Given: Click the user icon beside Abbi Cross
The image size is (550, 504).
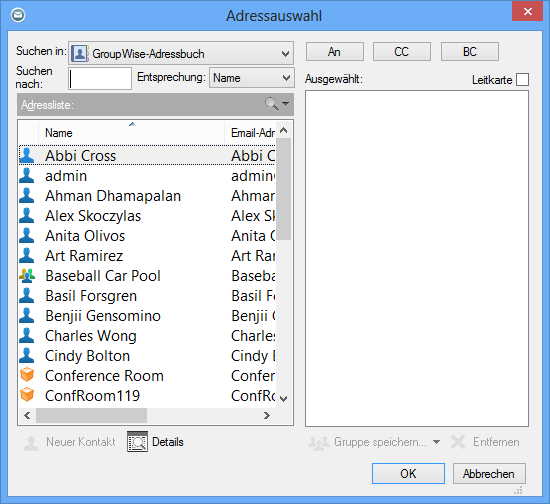Looking at the screenshot, I should (27, 155).
